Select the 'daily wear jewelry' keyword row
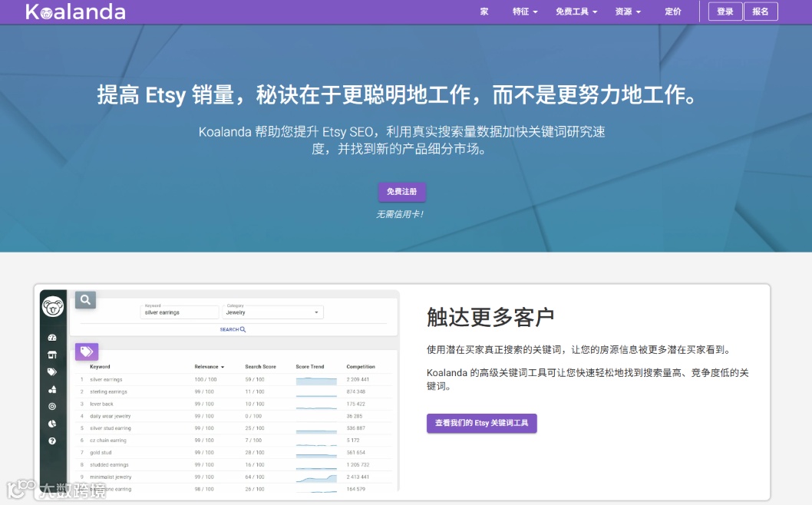This screenshot has width=812, height=505. point(233,416)
